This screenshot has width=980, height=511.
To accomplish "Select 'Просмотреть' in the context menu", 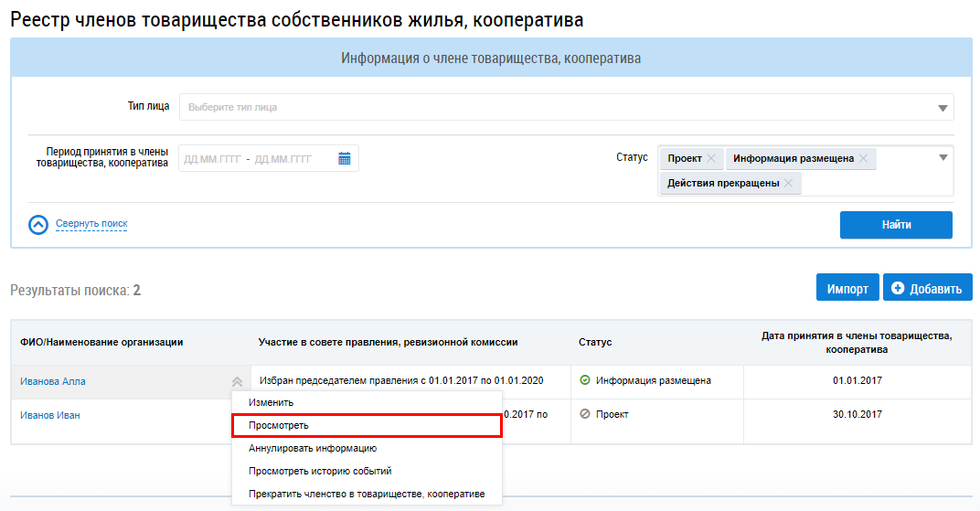I will pos(367,425).
